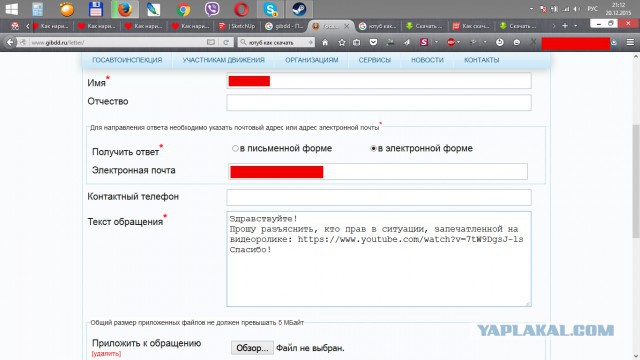Click inside the Текст обращения text area

tap(379, 259)
